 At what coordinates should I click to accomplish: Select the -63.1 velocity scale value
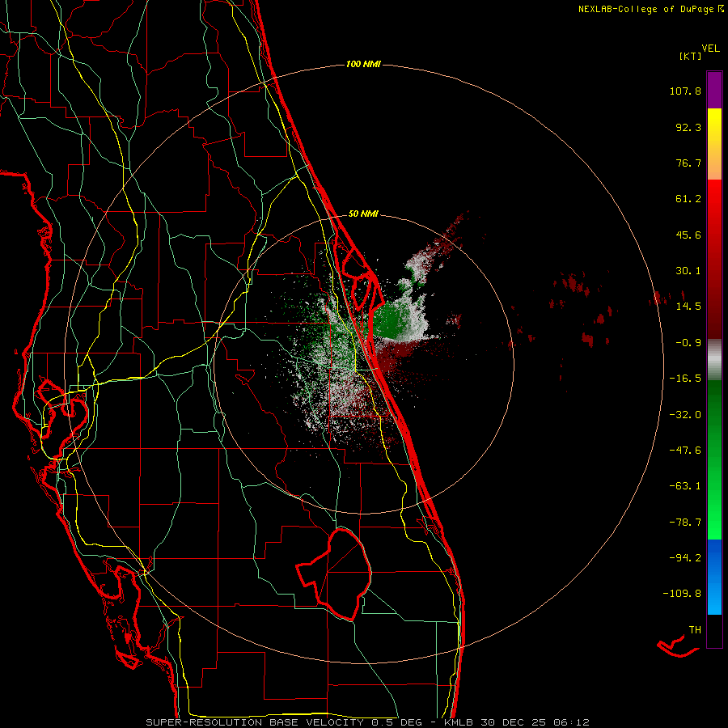pos(685,486)
